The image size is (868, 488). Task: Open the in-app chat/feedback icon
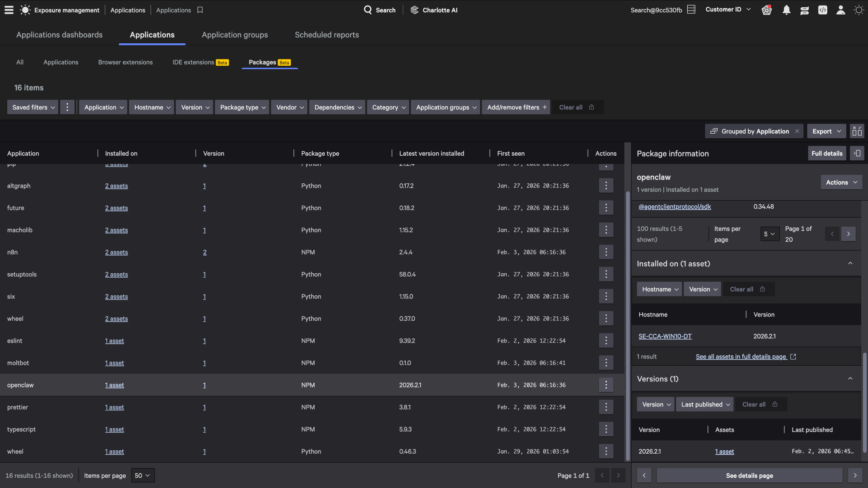[804, 10]
